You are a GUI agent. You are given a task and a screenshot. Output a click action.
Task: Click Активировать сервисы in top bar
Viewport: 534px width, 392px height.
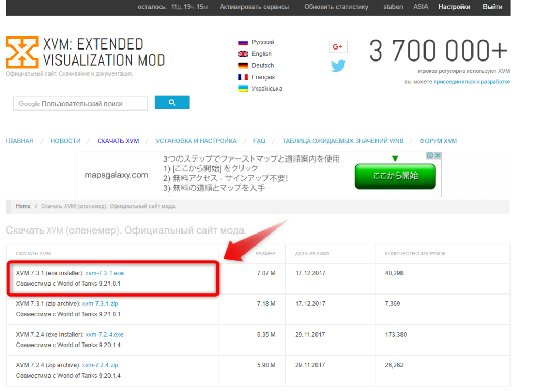click(x=254, y=7)
